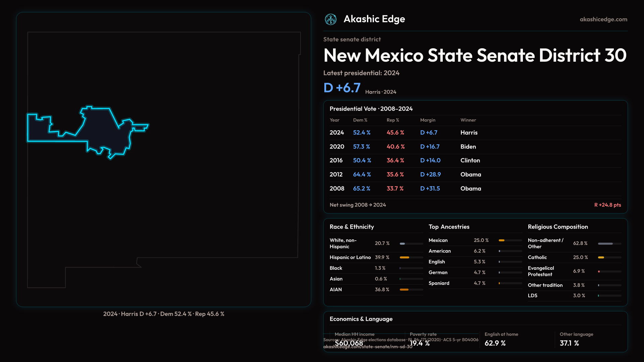Click the Median HH income value
The height and width of the screenshot is (362, 644).
tap(349, 343)
